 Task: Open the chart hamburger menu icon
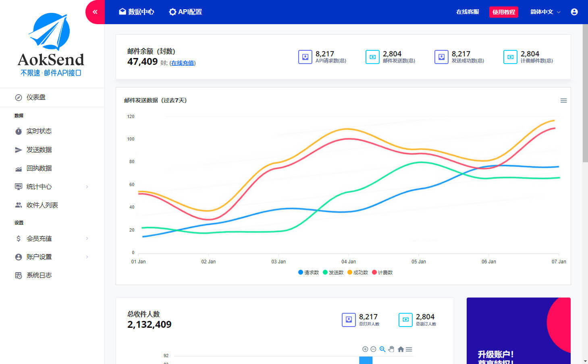563,101
